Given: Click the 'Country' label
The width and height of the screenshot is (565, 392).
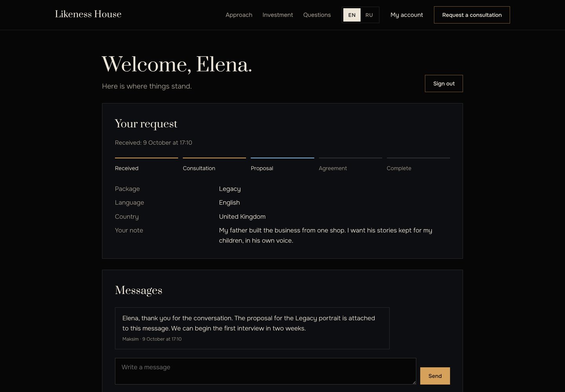Looking at the screenshot, I should [x=127, y=217].
